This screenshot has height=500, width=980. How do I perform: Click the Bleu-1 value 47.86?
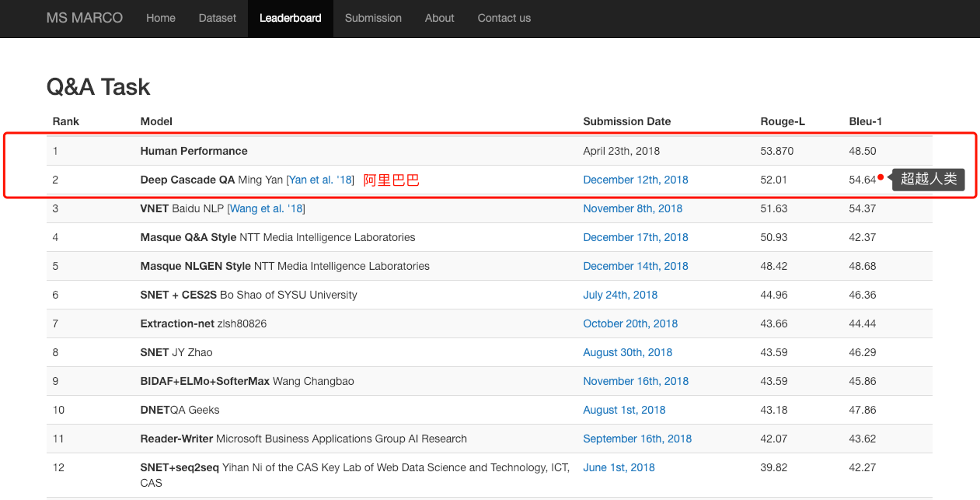tap(863, 410)
